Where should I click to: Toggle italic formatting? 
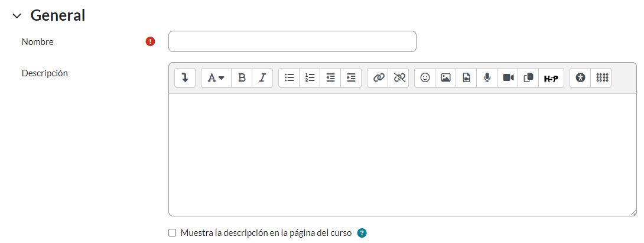262,77
